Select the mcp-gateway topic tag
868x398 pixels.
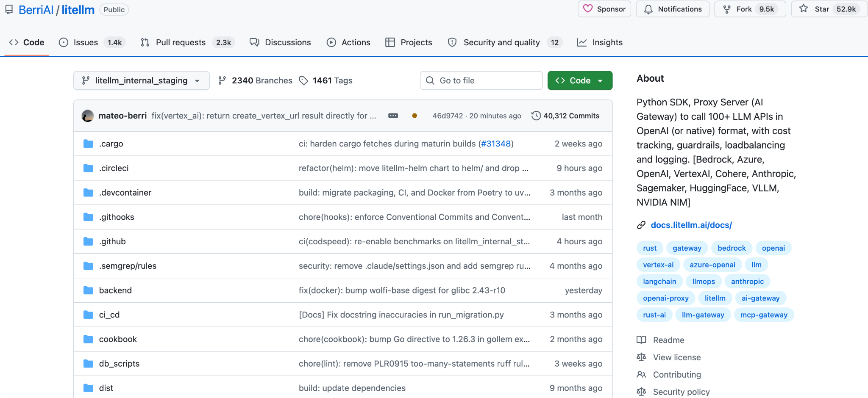pyautogui.click(x=764, y=315)
